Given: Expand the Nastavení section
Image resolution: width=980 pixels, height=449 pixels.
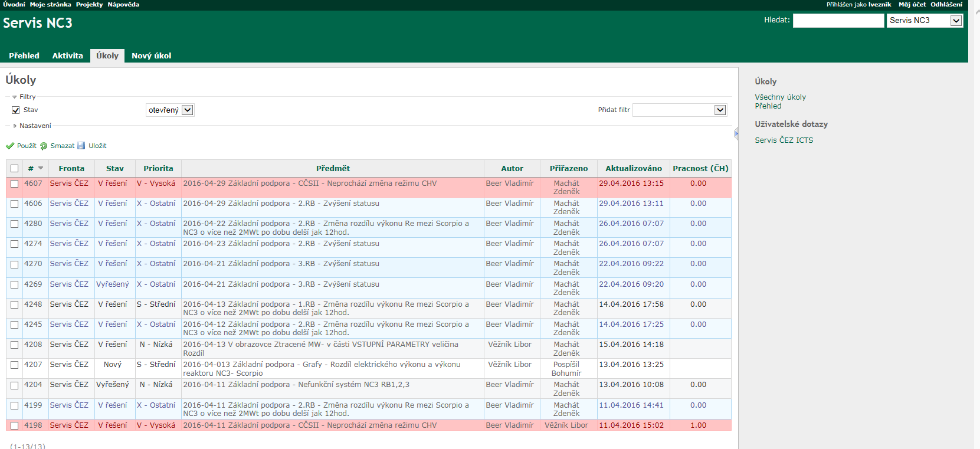Looking at the screenshot, I should click(x=32, y=126).
